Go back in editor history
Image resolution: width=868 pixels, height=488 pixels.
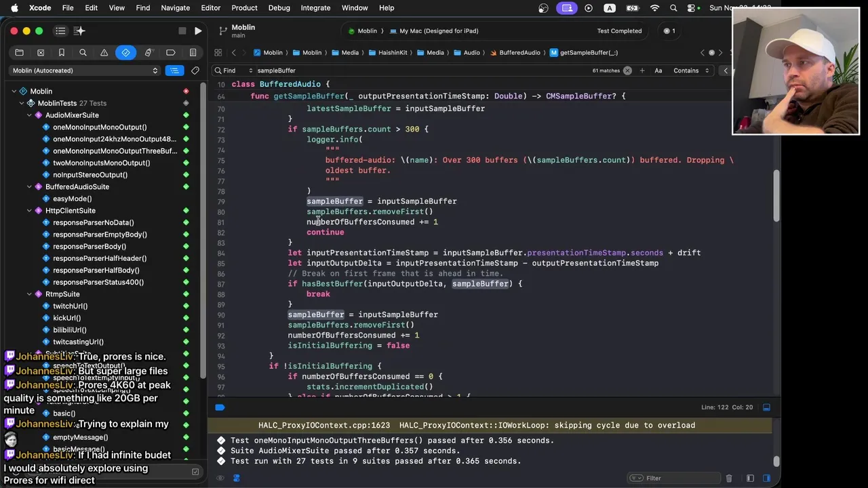click(234, 53)
